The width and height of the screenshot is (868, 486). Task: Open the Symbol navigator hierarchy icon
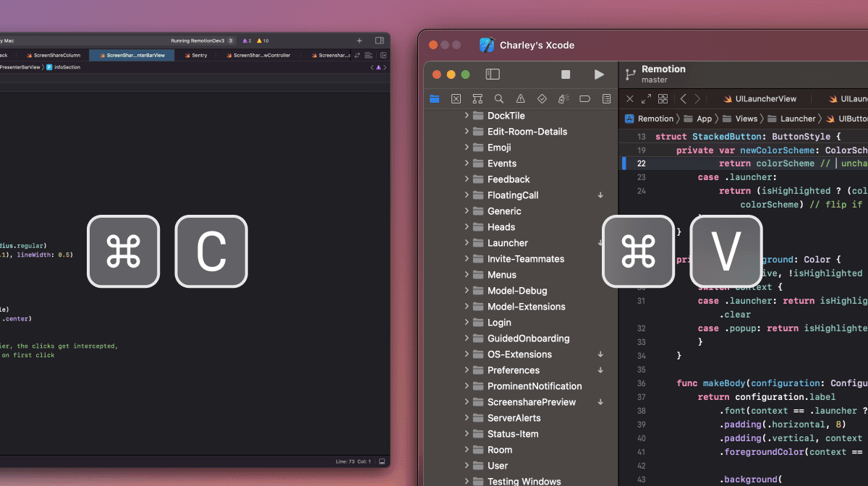pos(477,99)
